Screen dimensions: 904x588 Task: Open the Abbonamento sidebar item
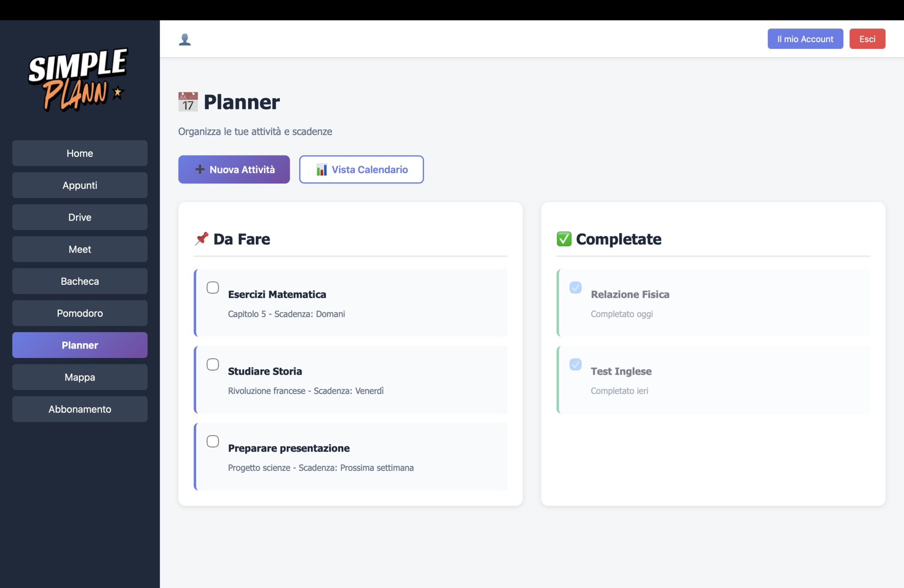(80, 409)
